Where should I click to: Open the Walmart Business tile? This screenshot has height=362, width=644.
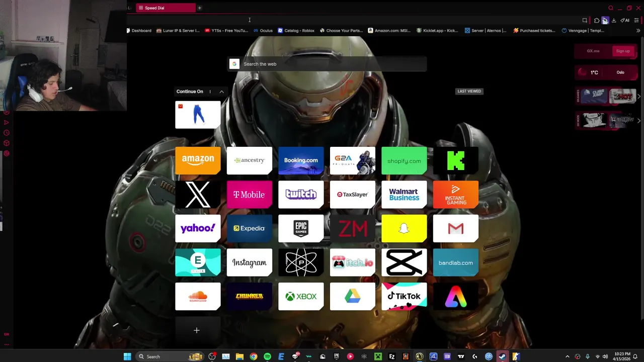[x=404, y=195]
